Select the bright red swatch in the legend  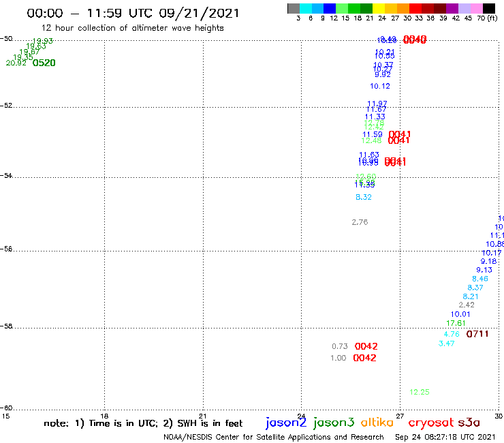[x=415, y=8]
